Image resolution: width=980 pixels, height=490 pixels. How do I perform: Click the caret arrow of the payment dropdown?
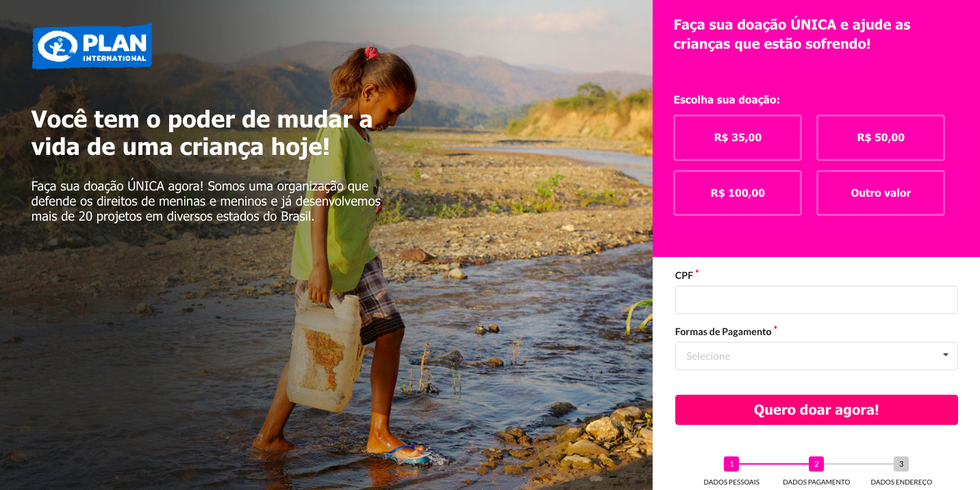click(946, 355)
